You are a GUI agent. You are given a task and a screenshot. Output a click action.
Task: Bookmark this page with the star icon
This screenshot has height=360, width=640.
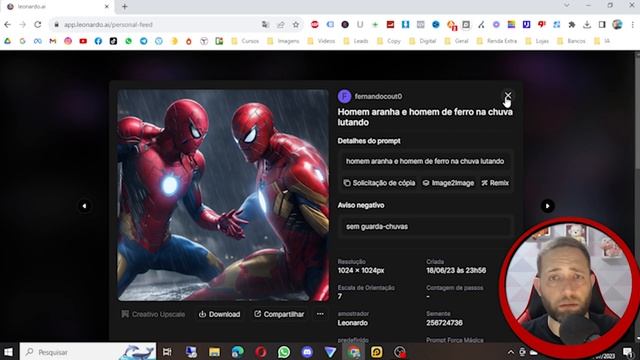point(296,24)
